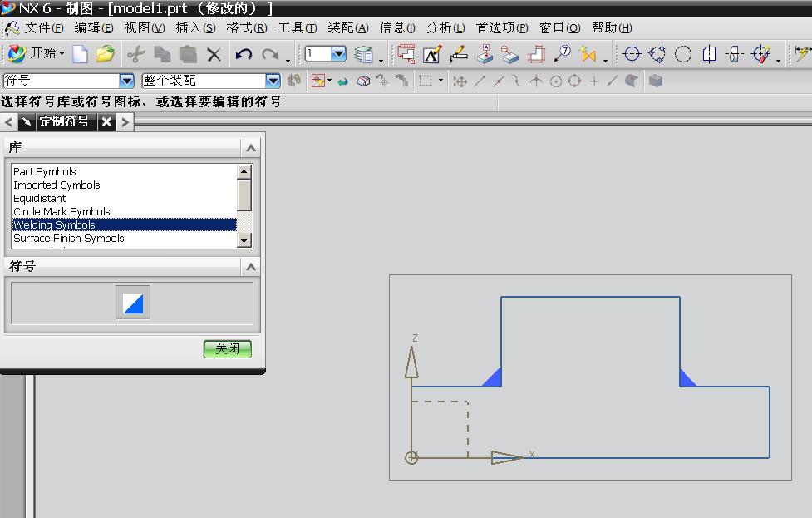Click the datum feature symbol icon
This screenshot has width=812, height=518.
click(x=485, y=54)
